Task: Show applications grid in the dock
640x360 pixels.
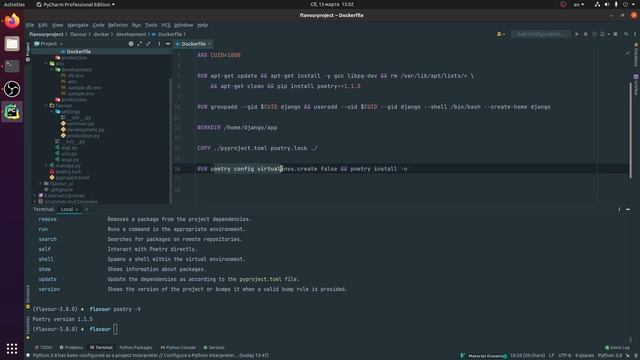Action: [x=12, y=348]
